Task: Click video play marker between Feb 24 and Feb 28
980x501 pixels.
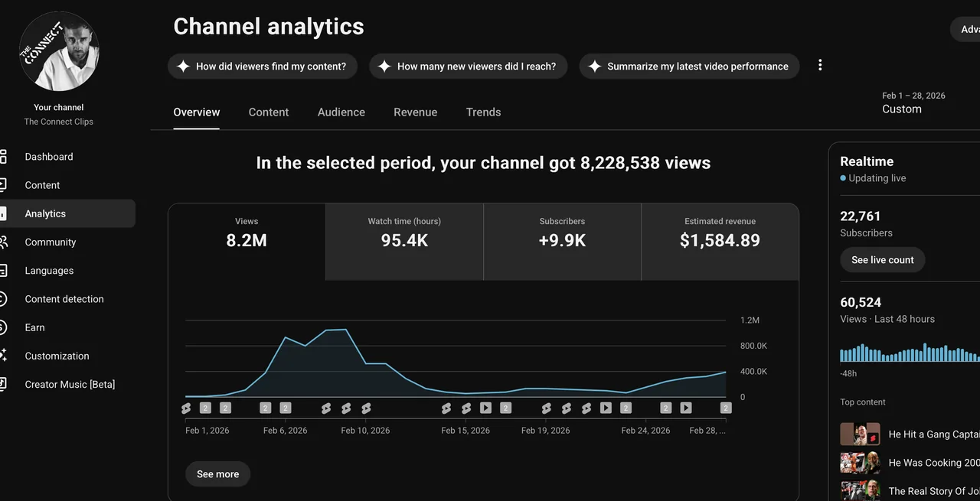Action: click(x=686, y=408)
